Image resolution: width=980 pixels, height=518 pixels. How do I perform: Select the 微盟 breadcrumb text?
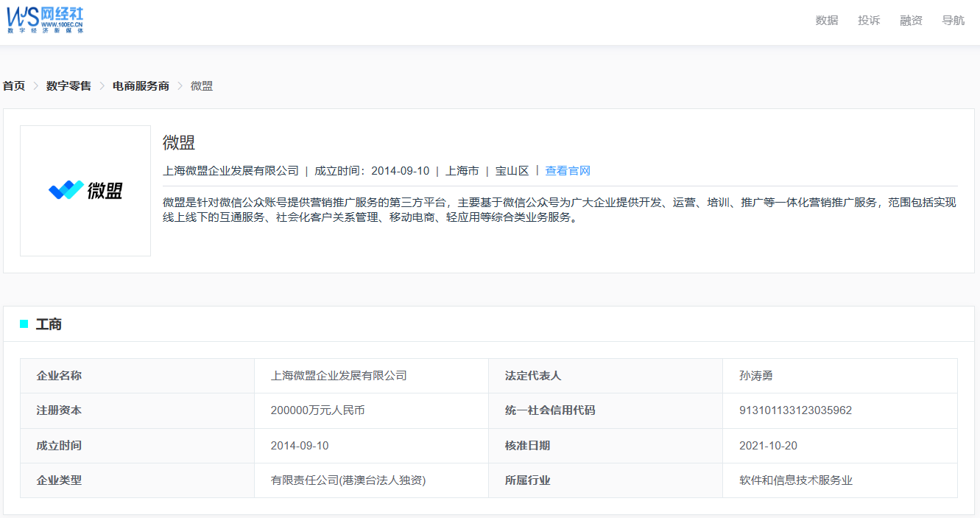click(x=202, y=86)
